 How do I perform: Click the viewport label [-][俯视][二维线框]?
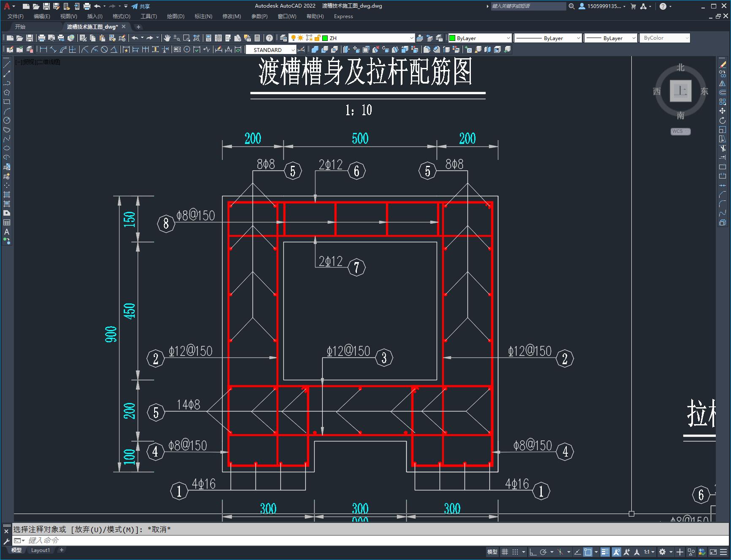[38, 62]
